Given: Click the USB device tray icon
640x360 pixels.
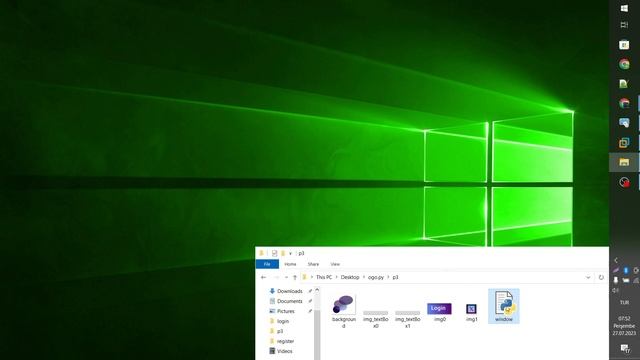Looking at the screenshot, I should (x=616, y=280).
